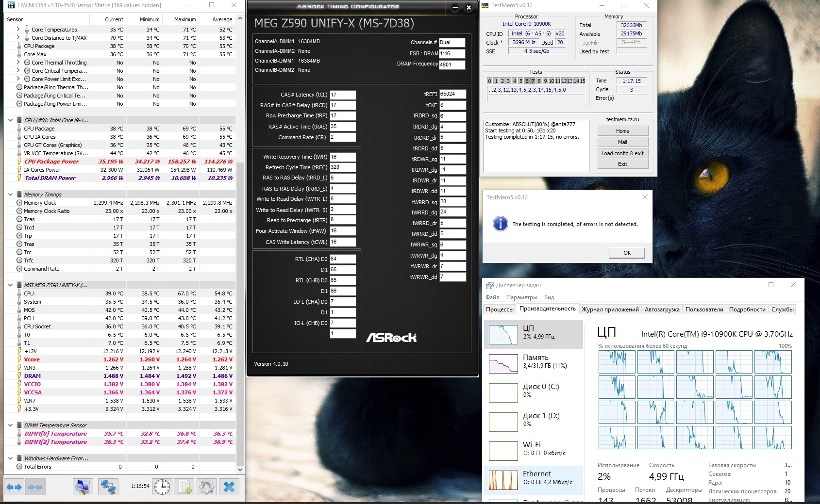Select Диск 0 (C:) in the sidebar
This screenshot has width=820, height=504.
(x=534, y=393)
